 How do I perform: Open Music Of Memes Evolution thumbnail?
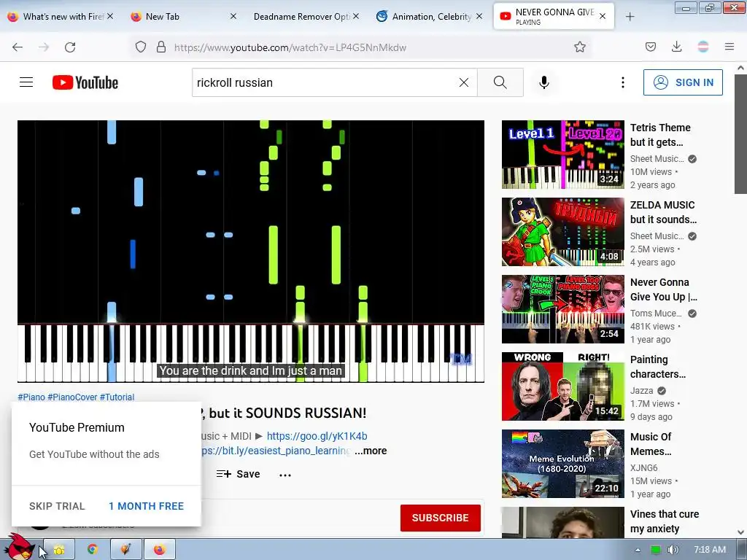(562, 463)
